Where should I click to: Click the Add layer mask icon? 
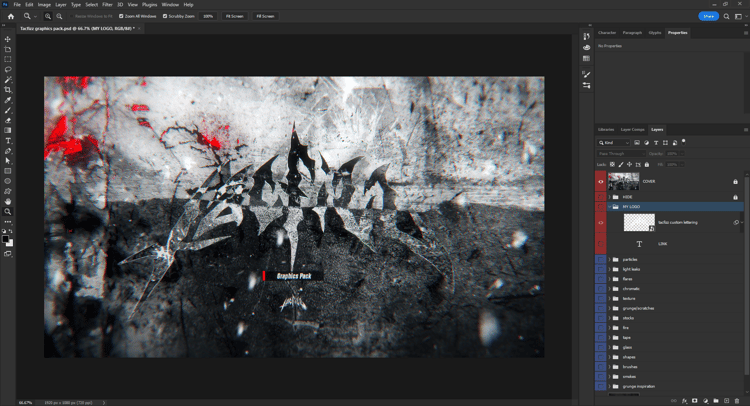click(x=695, y=401)
